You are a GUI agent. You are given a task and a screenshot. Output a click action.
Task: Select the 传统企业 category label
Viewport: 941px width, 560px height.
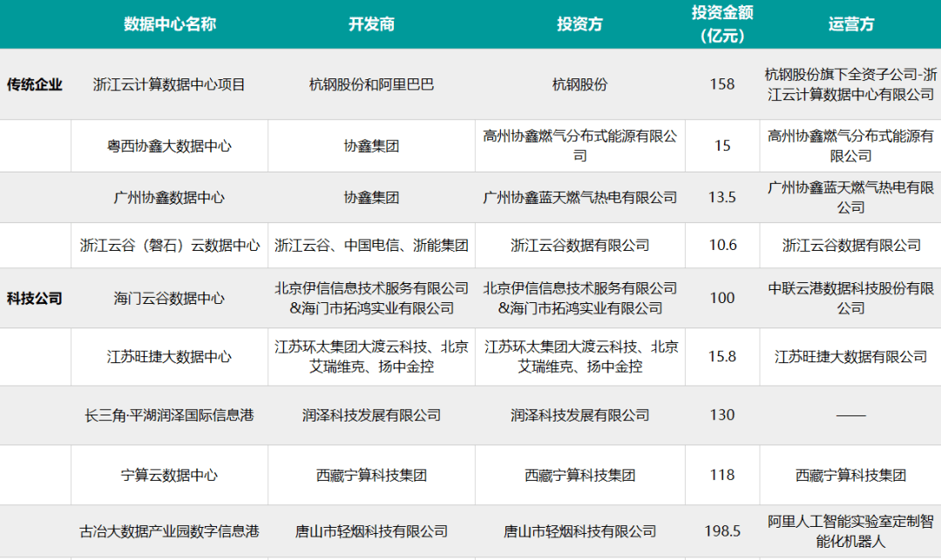[x=35, y=84]
